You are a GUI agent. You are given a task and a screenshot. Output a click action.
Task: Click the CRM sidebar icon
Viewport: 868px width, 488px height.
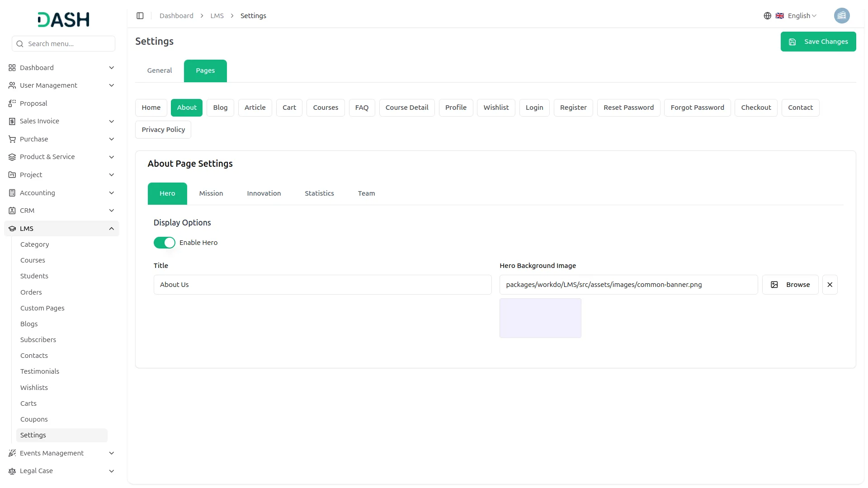(x=12, y=211)
